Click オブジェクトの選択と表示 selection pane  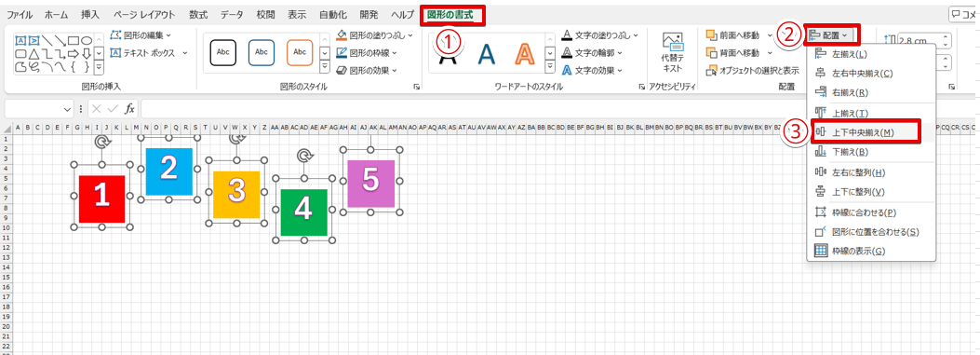point(753,70)
